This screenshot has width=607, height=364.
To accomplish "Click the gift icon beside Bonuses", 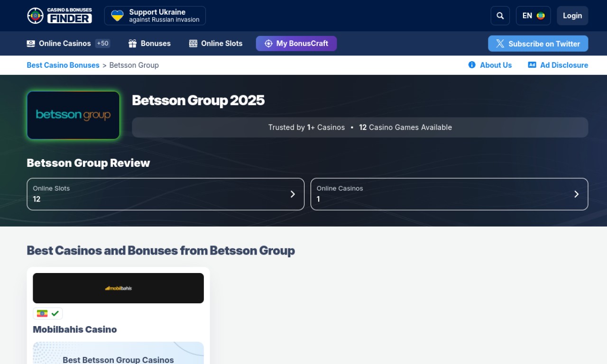I will pyautogui.click(x=132, y=44).
